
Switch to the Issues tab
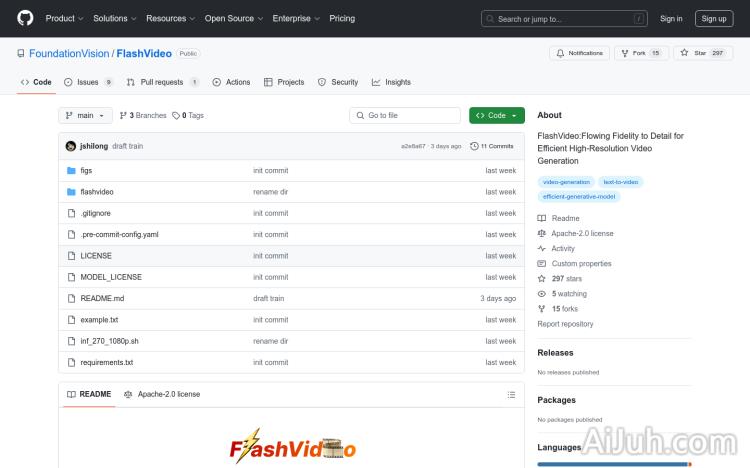(x=88, y=82)
